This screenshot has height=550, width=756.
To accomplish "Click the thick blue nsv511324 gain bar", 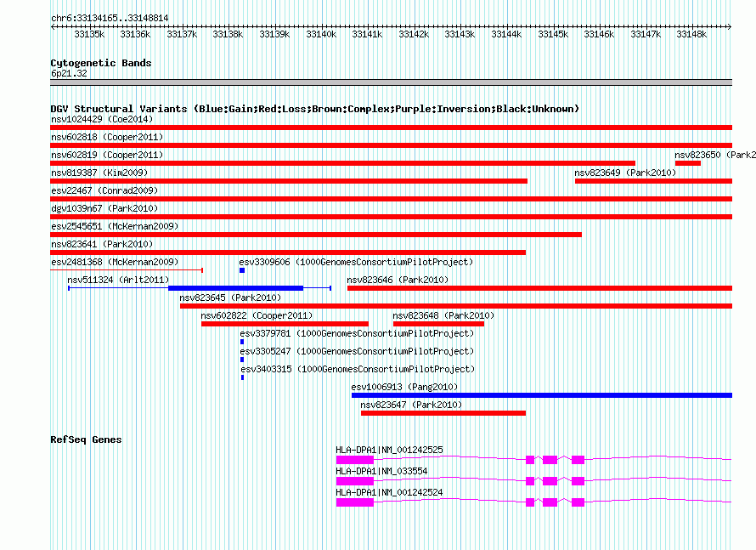I will 236,288.
